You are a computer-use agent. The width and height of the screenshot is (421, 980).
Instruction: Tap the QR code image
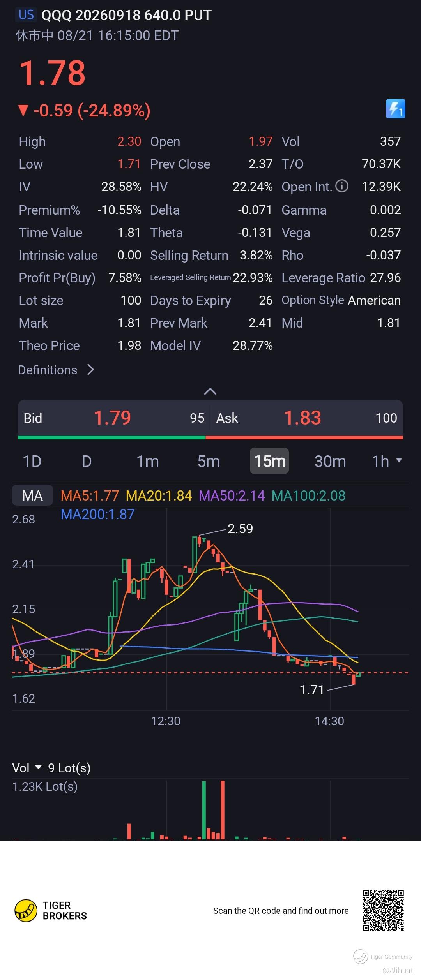(x=384, y=910)
